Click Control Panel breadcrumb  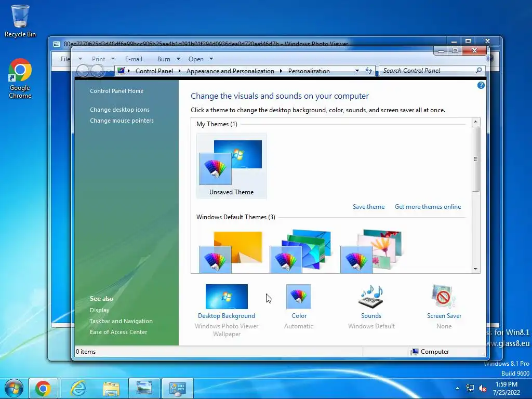click(154, 71)
